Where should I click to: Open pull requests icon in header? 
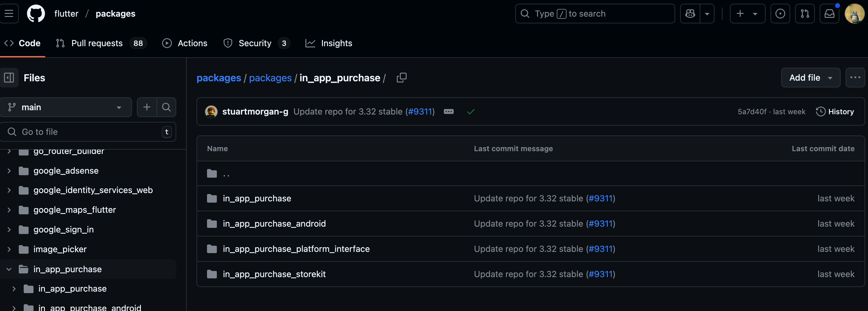tap(805, 14)
